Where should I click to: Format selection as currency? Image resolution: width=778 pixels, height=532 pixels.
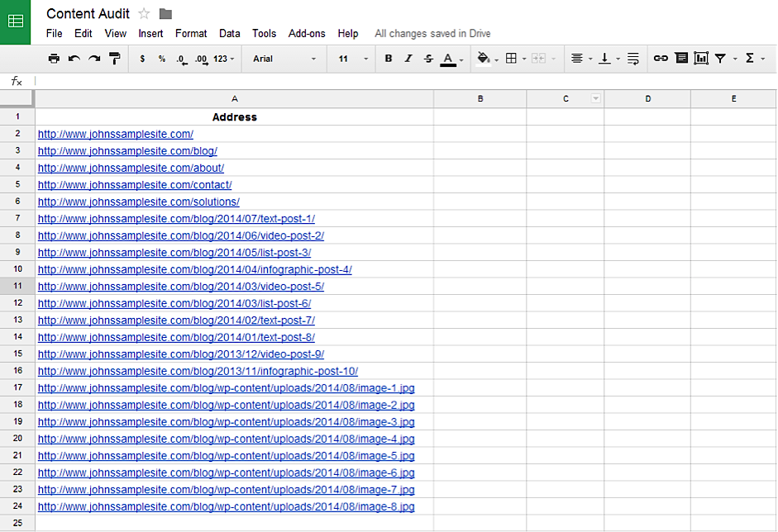click(141, 59)
